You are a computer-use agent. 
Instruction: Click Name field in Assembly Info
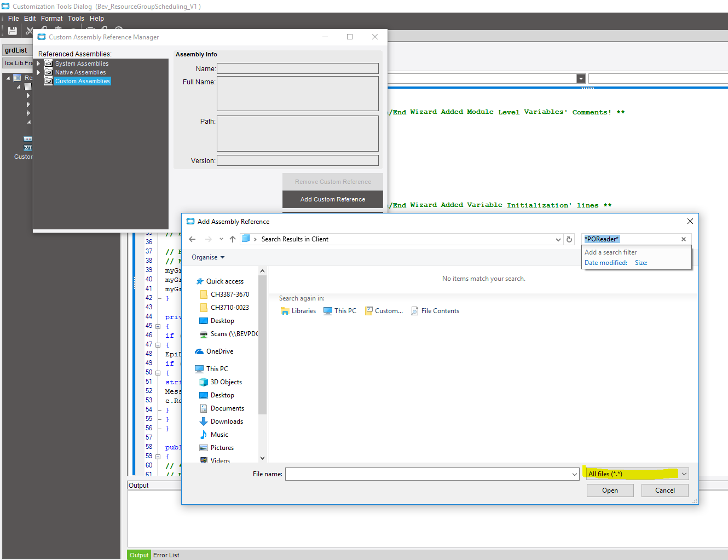[298, 68]
